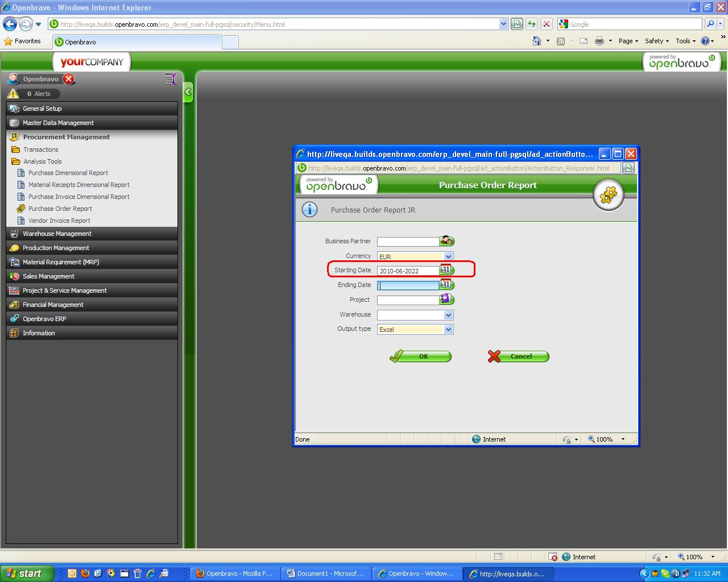Click the IE search magnifier button
The width and height of the screenshot is (728, 582).
point(710,24)
